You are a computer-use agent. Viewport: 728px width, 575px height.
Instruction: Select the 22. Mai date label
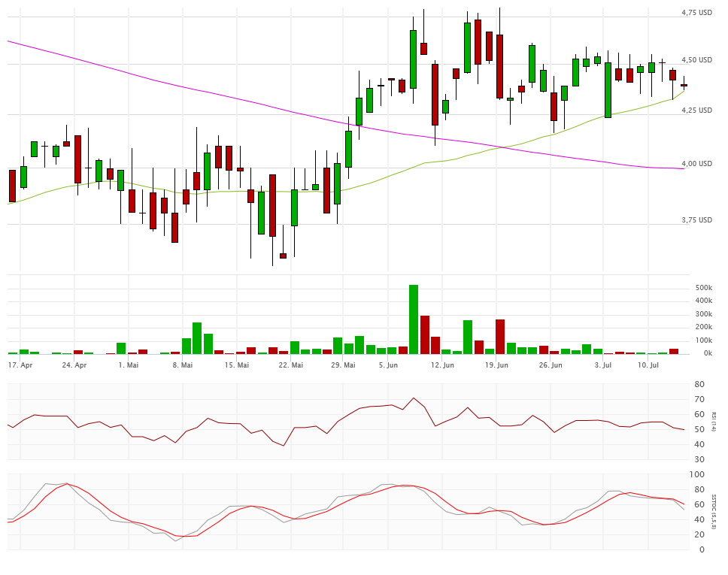290,365
